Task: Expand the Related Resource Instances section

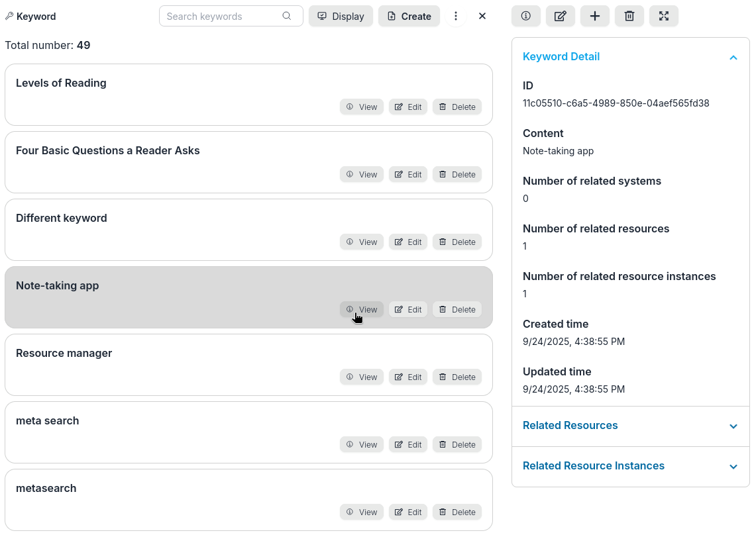Action: point(733,467)
